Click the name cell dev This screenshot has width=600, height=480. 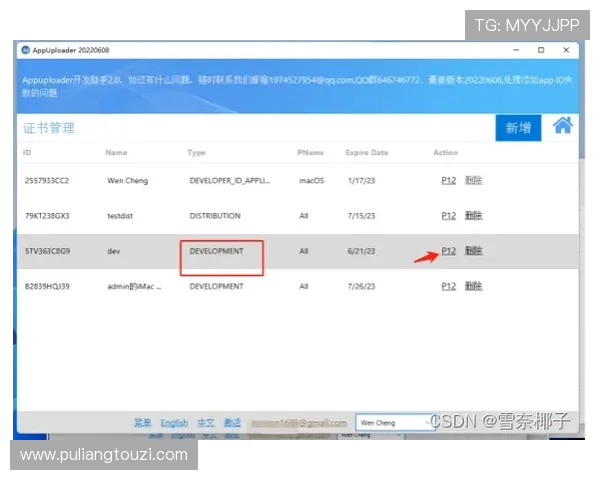(x=114, y=251)
